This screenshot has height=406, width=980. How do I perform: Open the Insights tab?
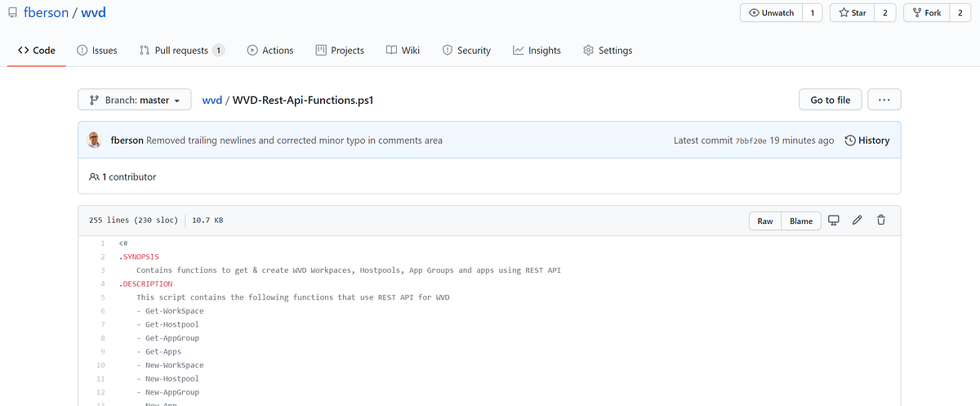pyautogui.click(x=537, y=50)
